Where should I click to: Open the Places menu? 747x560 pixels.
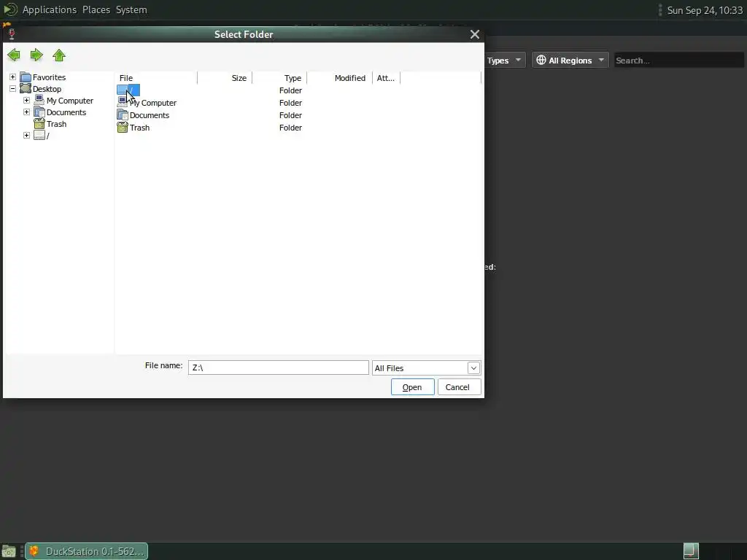pyautogui.click(x=96, y=9)
